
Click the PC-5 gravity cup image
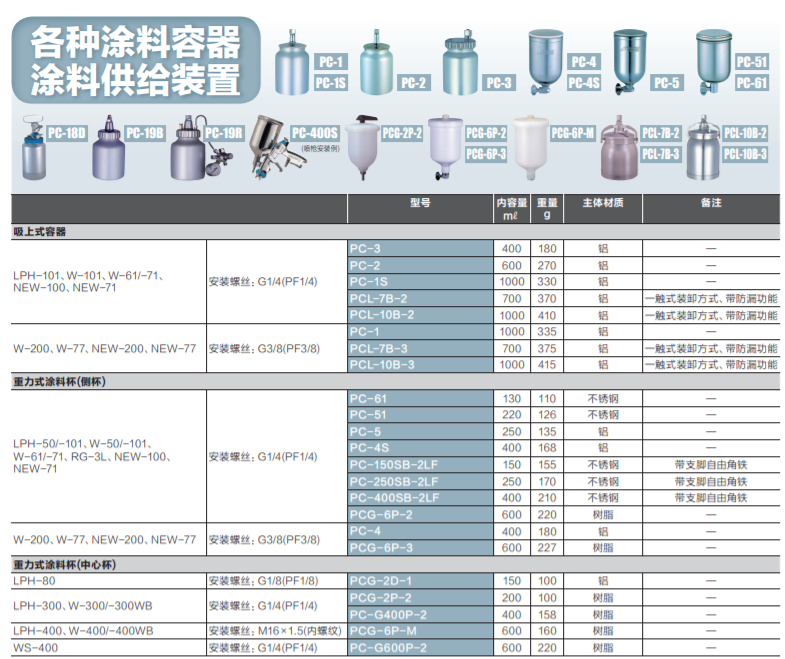pos(630,62)
